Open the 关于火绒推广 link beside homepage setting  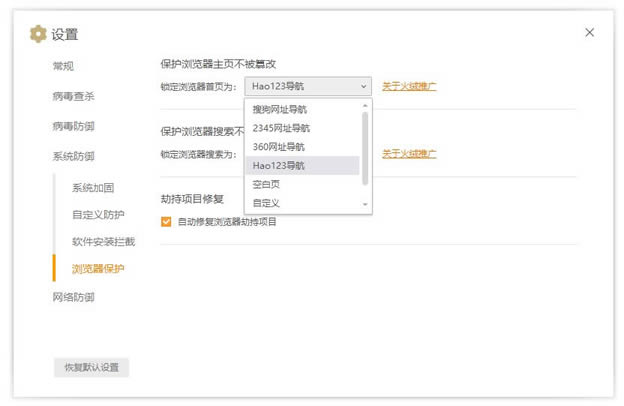[x=409, y=86]
